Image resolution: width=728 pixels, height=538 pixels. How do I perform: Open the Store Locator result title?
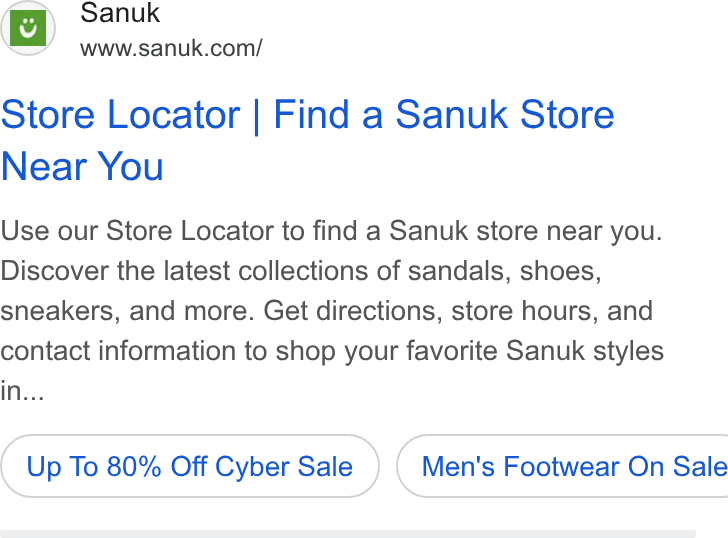[x=307, y=140]
